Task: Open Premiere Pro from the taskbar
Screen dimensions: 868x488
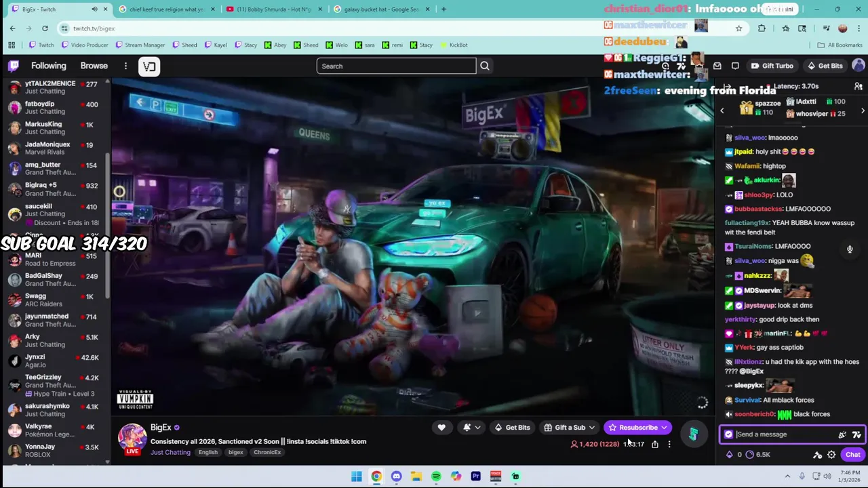Action: (475, 476)
